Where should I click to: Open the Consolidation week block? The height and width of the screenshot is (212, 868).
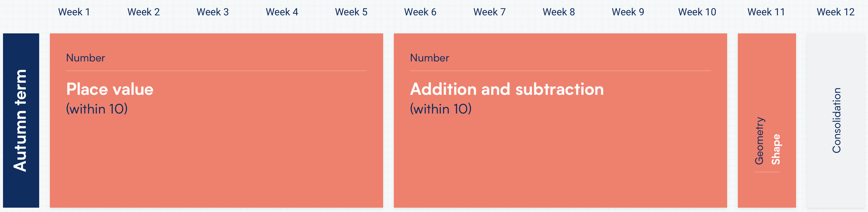[836, 120]
